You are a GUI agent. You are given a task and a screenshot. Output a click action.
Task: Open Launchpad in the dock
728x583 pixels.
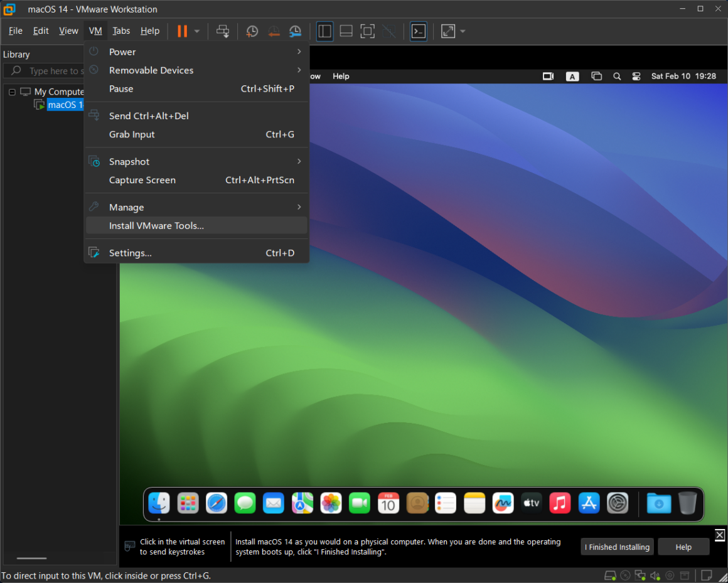pos(188,503)
